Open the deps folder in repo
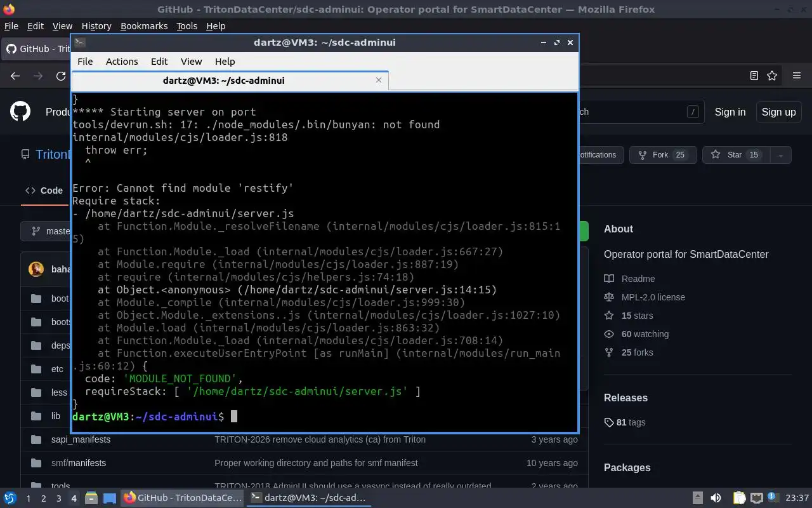This screenshot has height=508, width=812. [x=60, y=345]
